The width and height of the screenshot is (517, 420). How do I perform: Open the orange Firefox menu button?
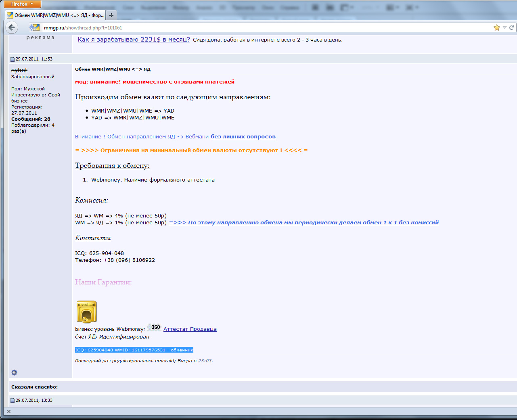(x=22, y=4)
